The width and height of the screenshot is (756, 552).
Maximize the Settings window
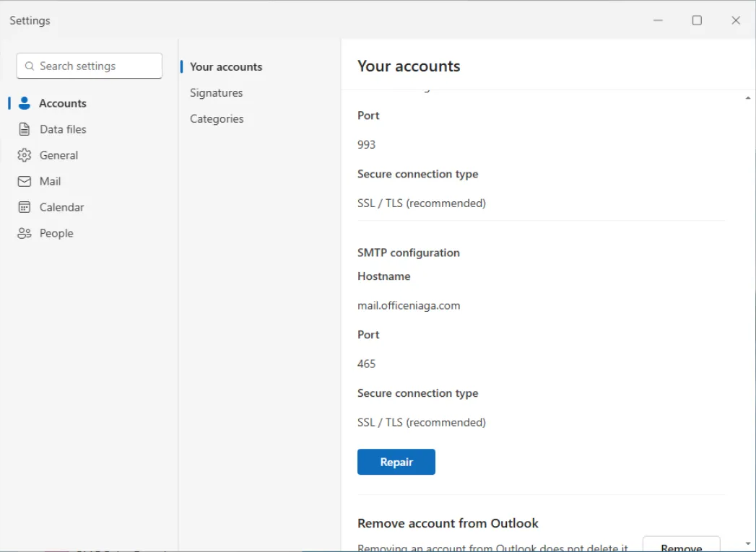(697, 20)
